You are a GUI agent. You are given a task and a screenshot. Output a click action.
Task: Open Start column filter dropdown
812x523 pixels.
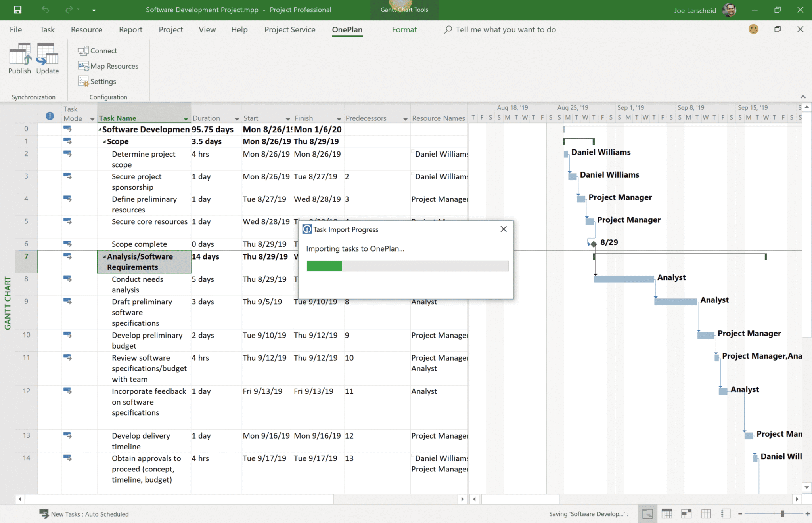click(x=288, y=119)
